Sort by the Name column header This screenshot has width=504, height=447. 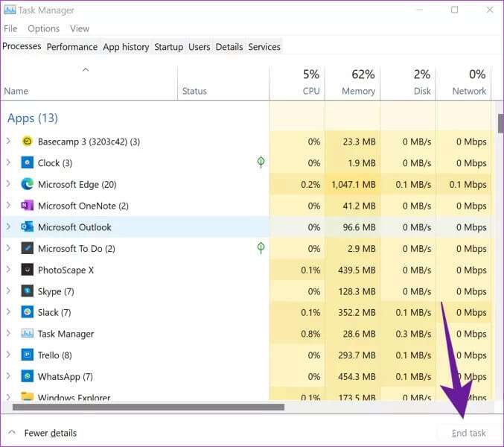[x=89, y=83]
